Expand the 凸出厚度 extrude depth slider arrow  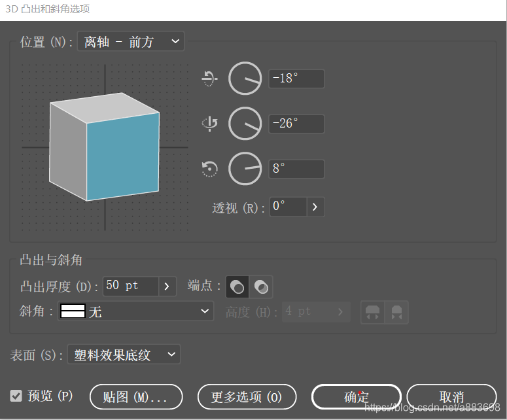point(167,286)
